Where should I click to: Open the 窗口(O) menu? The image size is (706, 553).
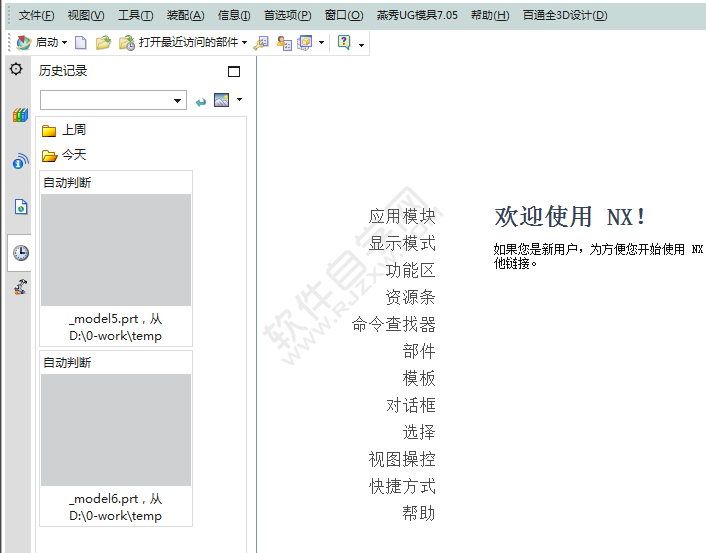344,15
